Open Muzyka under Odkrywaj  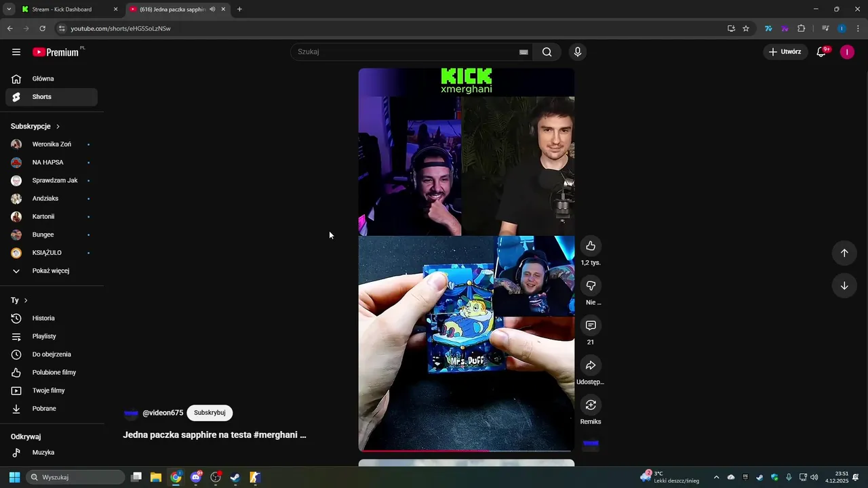pyautogui.click(x=52, y=453)
